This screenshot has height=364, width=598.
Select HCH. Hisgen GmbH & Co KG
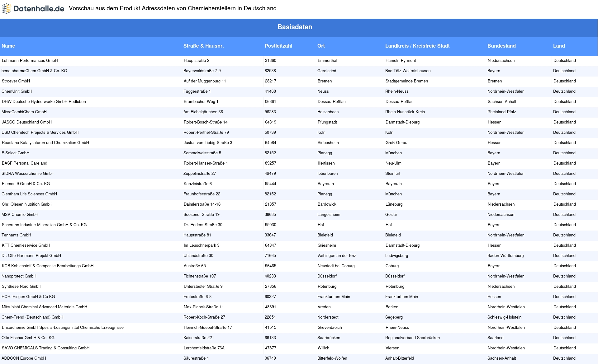tap(28, 297)
